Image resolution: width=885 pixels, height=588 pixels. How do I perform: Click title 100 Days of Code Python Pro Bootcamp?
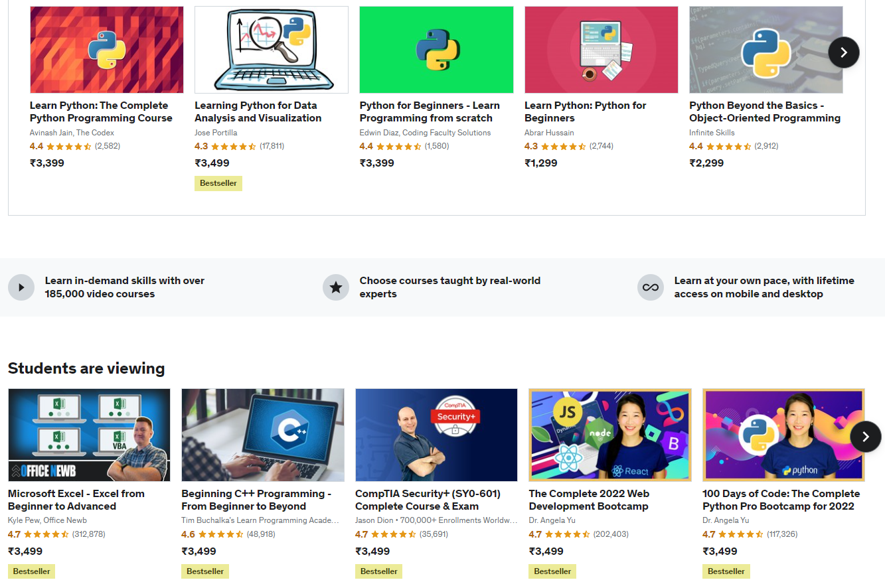tap(781, 500)
